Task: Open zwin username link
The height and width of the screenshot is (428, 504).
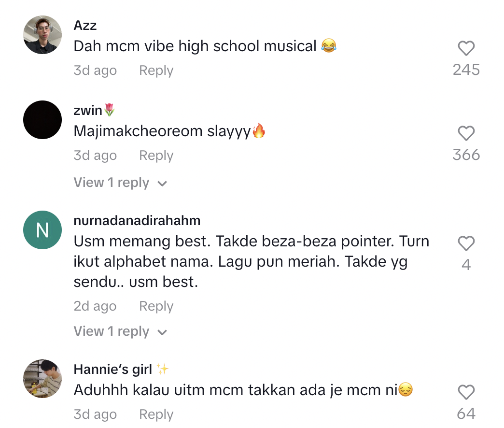Action: (x=88, y=111)
